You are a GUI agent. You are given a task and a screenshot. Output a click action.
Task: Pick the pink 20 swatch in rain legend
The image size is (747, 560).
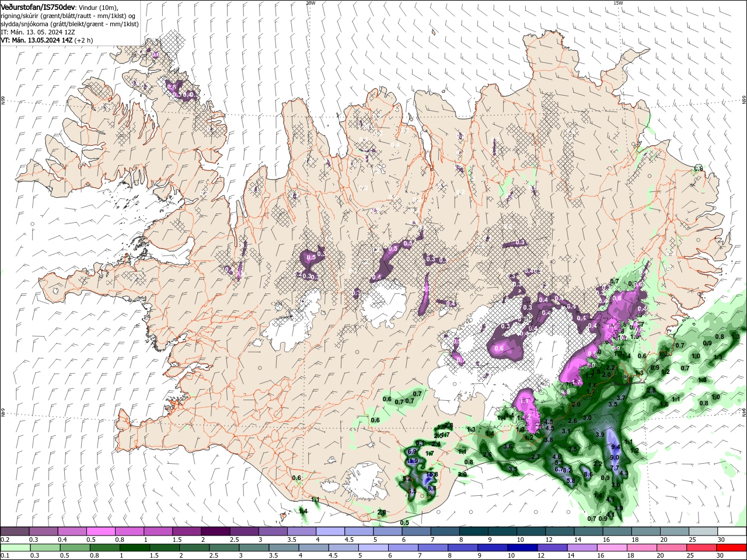pyautogui.click(x=671, y=548)
